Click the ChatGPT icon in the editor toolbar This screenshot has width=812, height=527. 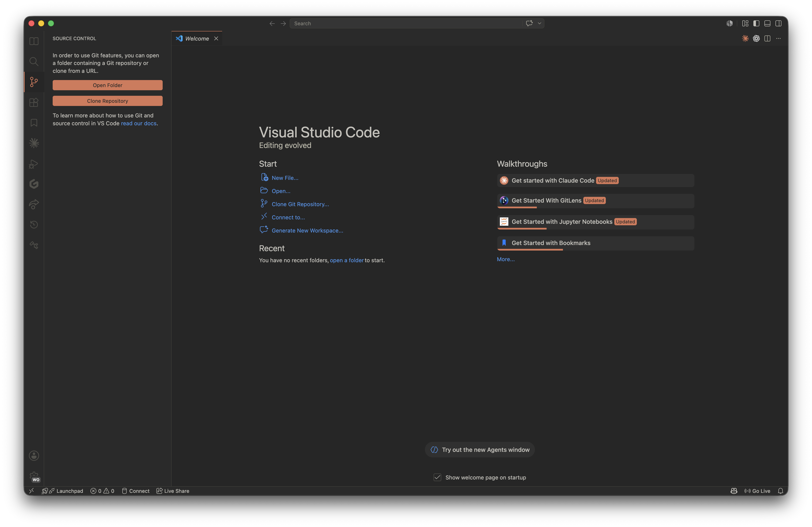(x=756, y=39)
